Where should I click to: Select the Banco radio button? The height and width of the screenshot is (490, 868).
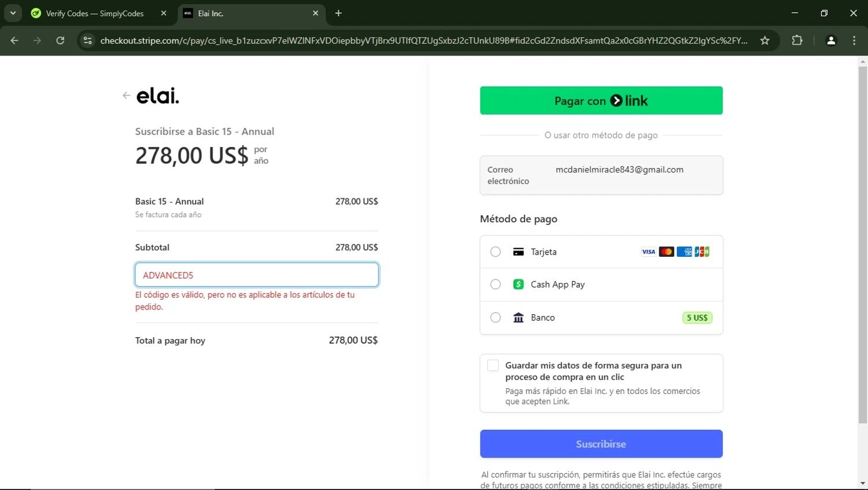(x=495, y=318)
